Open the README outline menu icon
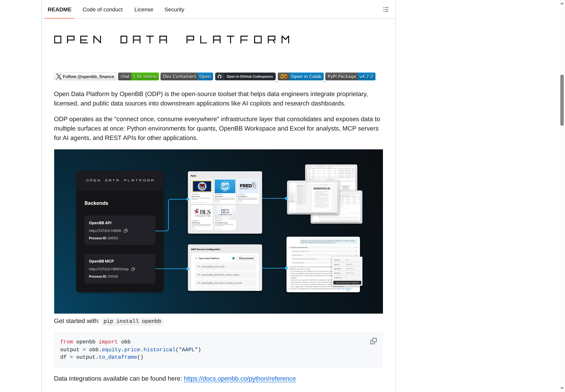 click(385, 10)
